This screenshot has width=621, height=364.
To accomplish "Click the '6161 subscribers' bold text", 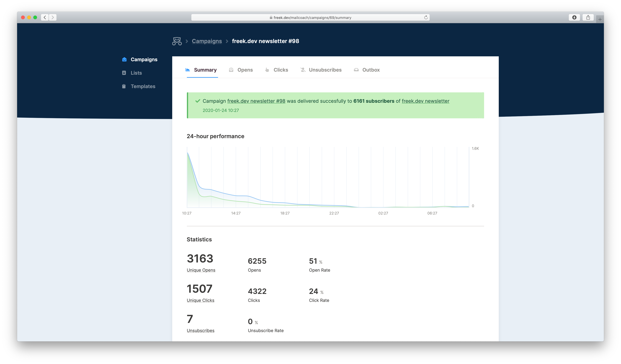I will pos(374,101).
